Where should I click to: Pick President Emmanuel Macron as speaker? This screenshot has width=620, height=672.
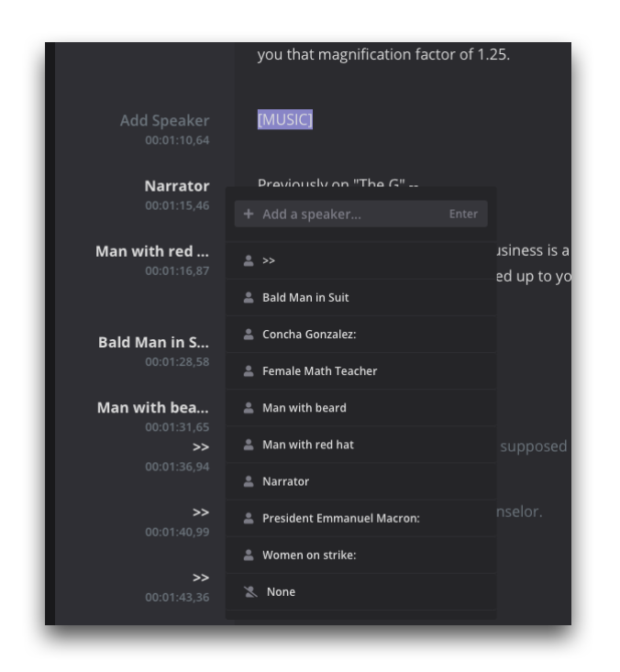pyautogui.click(x=360, y=519)
